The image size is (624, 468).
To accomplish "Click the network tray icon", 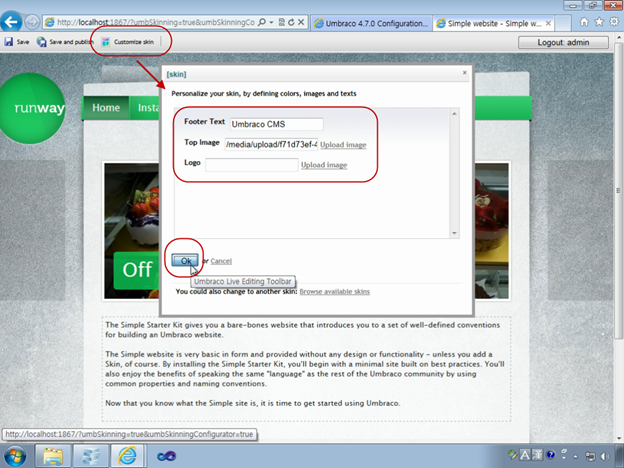I will point(590,456).
